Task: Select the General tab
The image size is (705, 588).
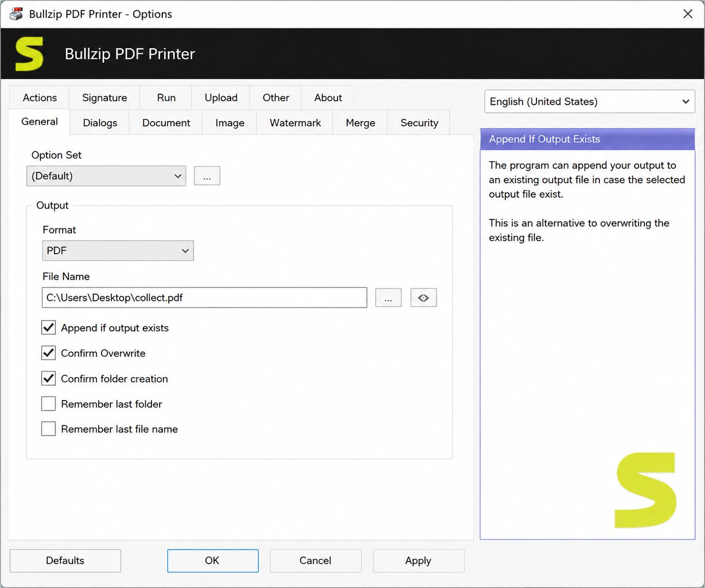Action: tap(40, 122)
